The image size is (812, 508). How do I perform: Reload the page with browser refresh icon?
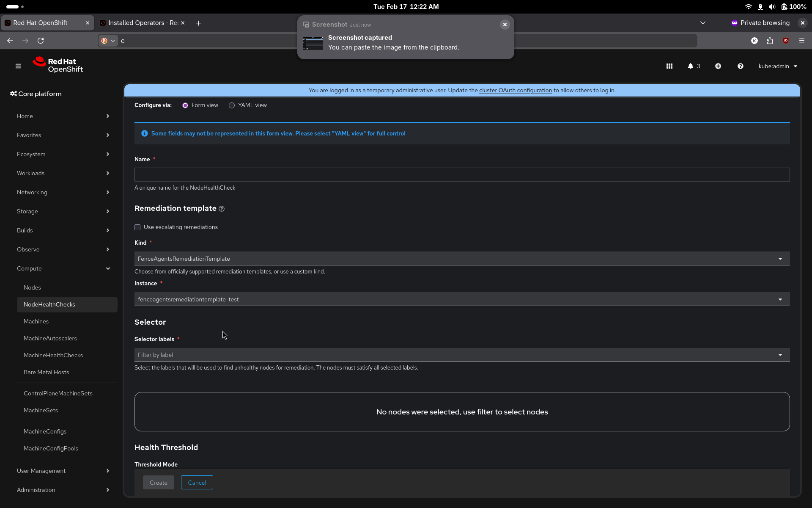[41, 41]
